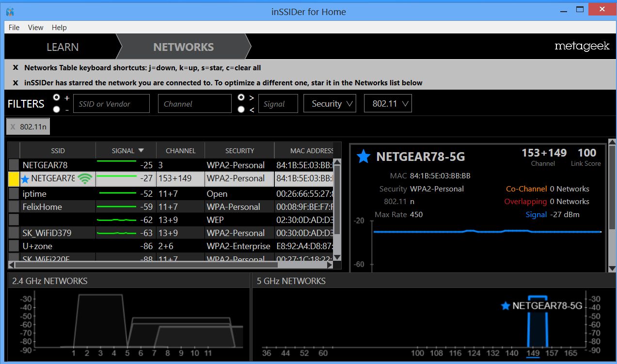
Task: Click the -52 signal value for iptime
Action: pyautogui.click(x=146, y=194)
